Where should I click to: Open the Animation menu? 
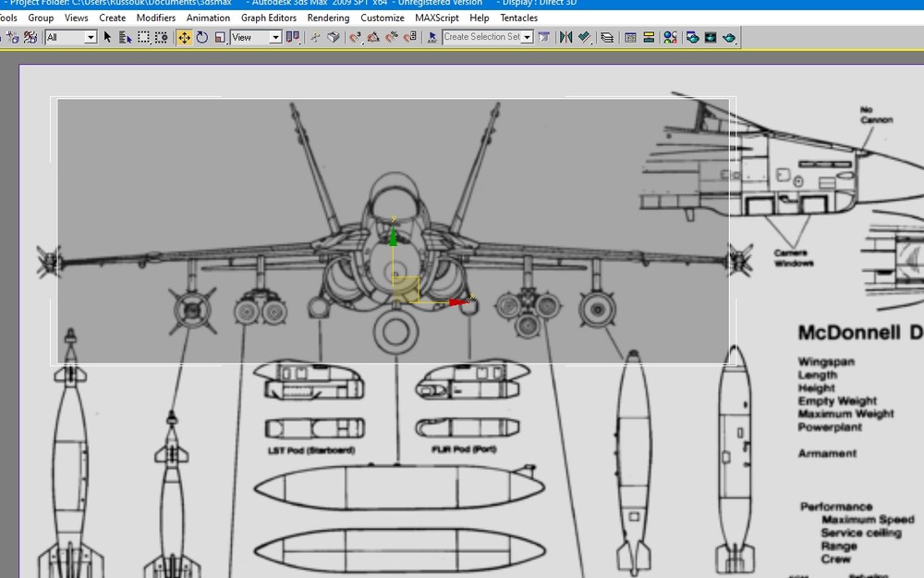pyautogui.click(x=208, y=18)
